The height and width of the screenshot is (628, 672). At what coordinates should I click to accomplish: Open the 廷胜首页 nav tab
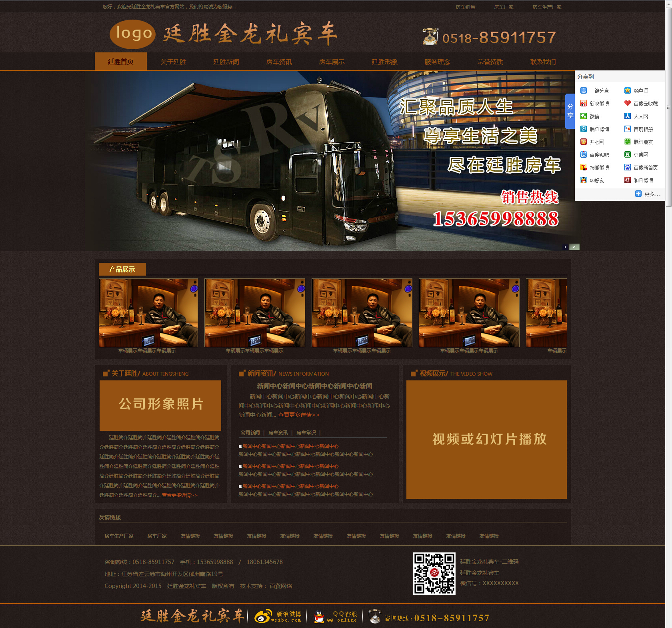120,62
